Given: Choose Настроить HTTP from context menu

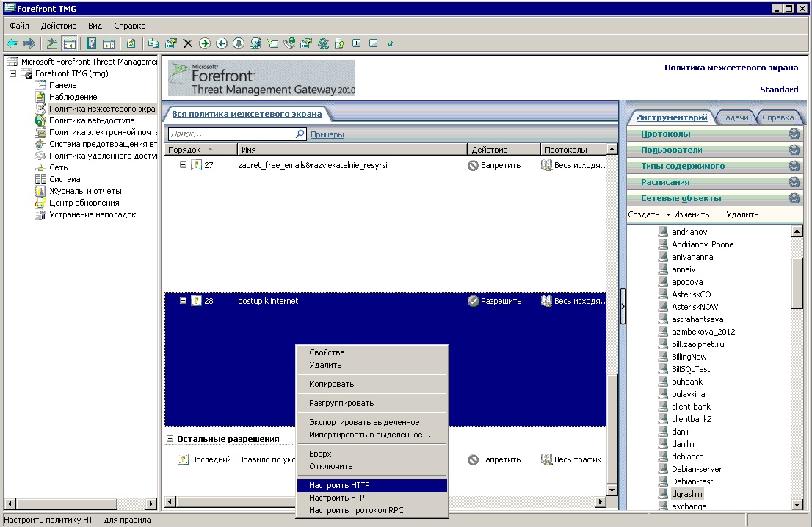Looking at the screenshot, I should 339,485.
